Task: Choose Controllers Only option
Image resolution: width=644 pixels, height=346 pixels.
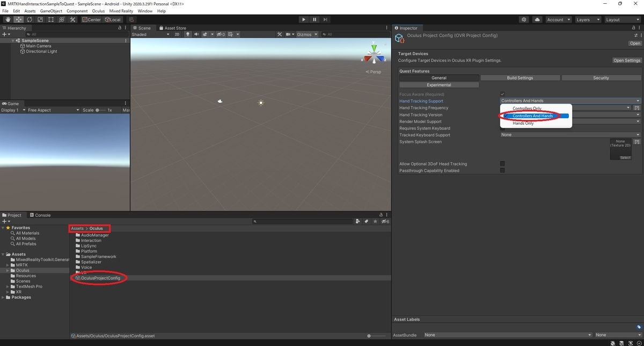Action: pos(526,109)
